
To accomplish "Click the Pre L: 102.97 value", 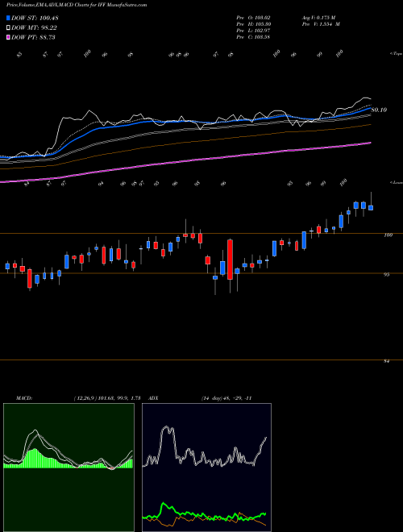I will [253, 31].
